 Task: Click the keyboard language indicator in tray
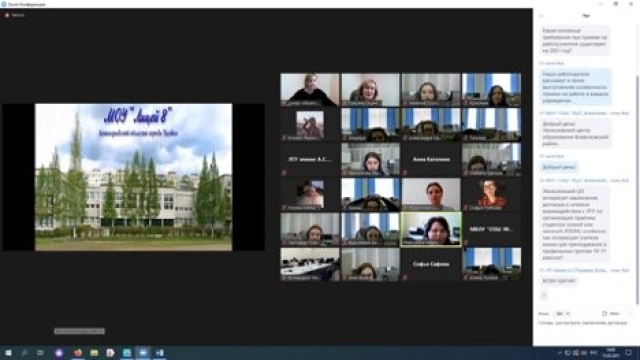[593, 353]
